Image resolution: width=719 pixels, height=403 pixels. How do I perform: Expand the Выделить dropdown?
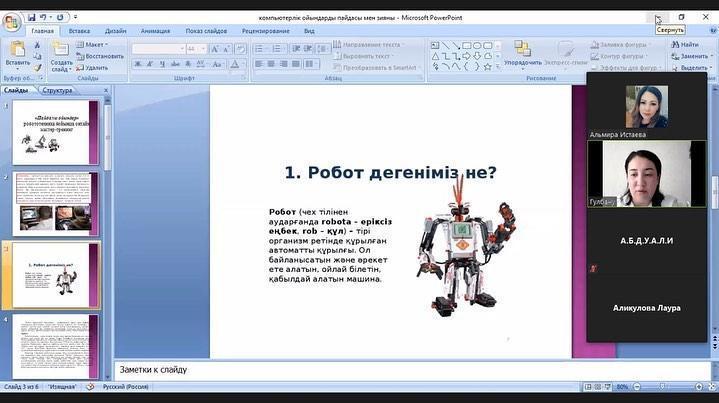click(692, 68)
